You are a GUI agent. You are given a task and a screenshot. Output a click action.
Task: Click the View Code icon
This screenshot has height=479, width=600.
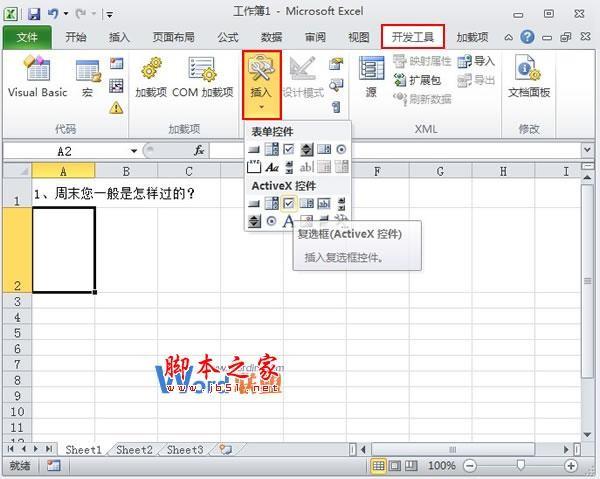tap(336, 85)
